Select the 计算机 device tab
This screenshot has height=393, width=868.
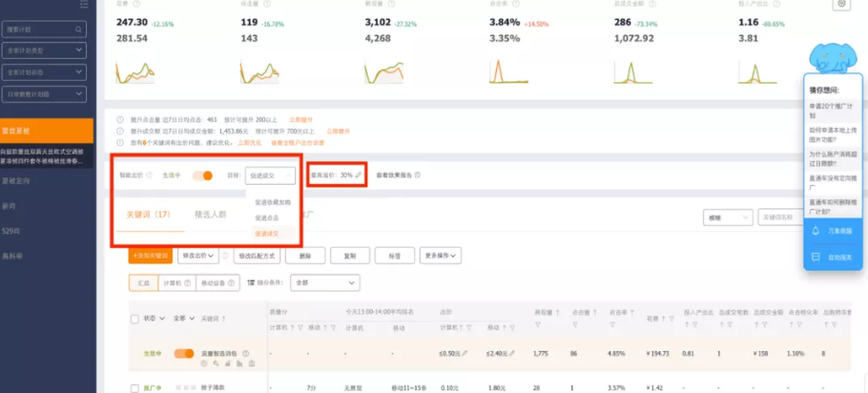pyautogui.click(x=176, y=283)
